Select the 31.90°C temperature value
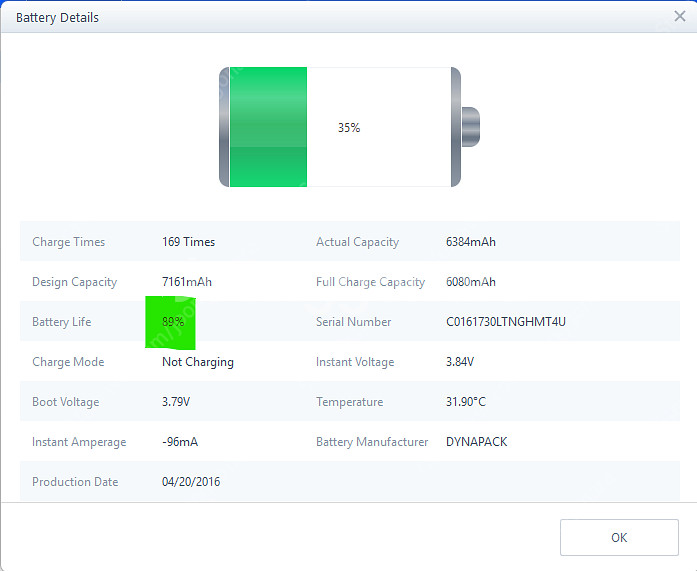This screenshot has width=697, height=571. coord(466,402)
